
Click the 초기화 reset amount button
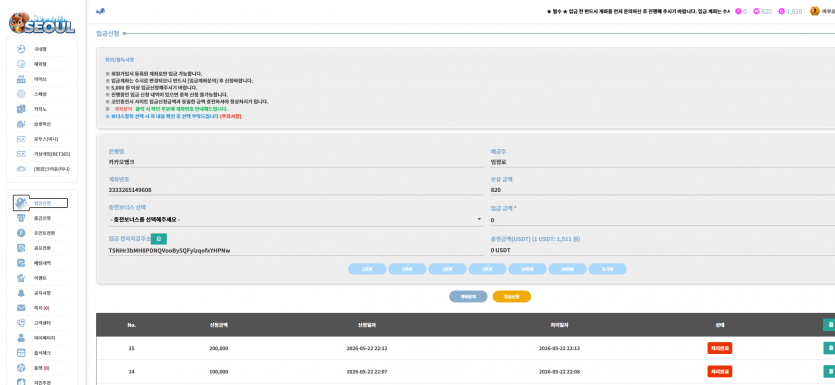pos(607,269)
